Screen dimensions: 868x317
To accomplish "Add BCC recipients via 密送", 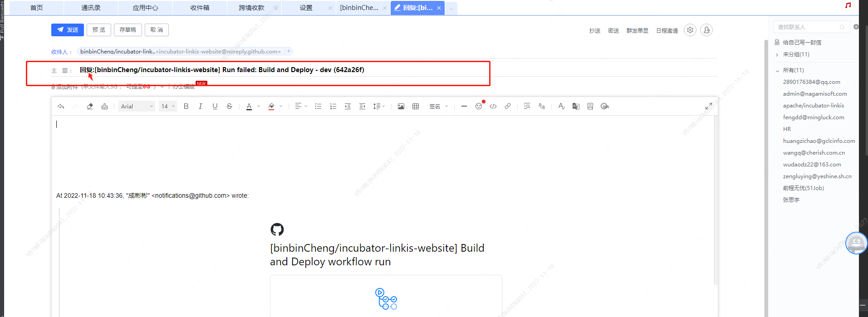I will pyautogui.click(x=613, y=31).
